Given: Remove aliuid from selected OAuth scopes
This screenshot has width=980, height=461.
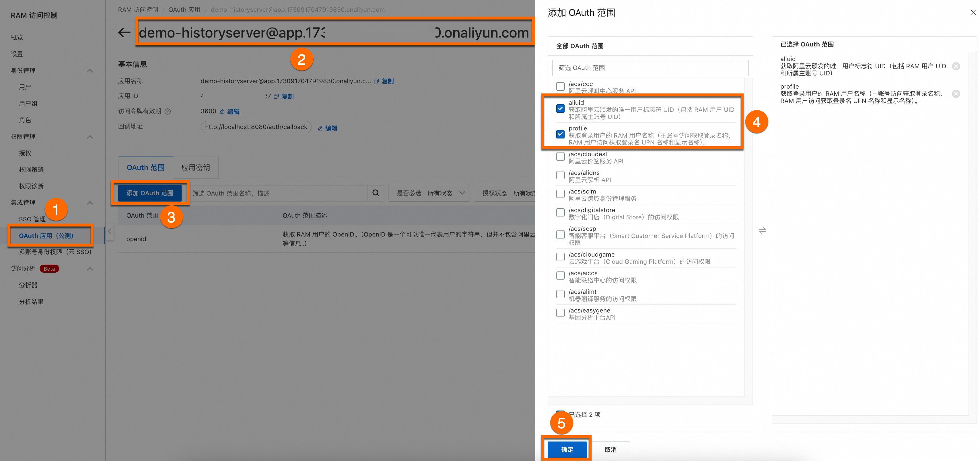Looking at the screenshot, I should (x=956, y=67).
